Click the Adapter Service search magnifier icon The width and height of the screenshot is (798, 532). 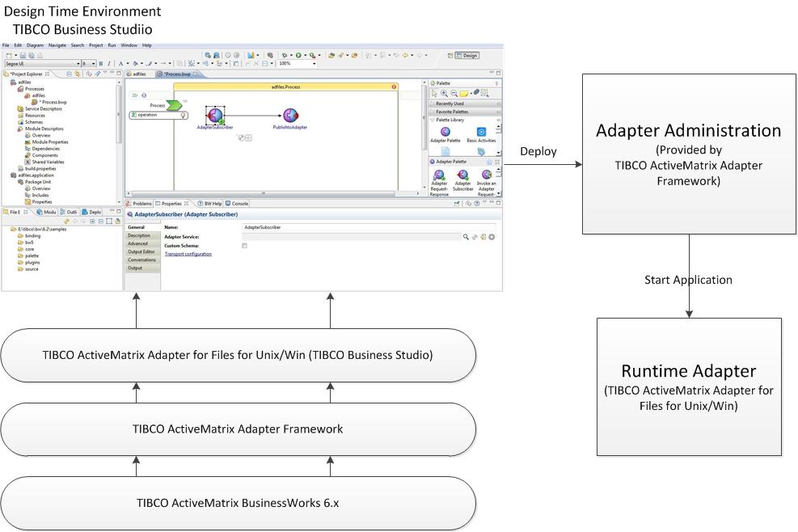(466, 237)
